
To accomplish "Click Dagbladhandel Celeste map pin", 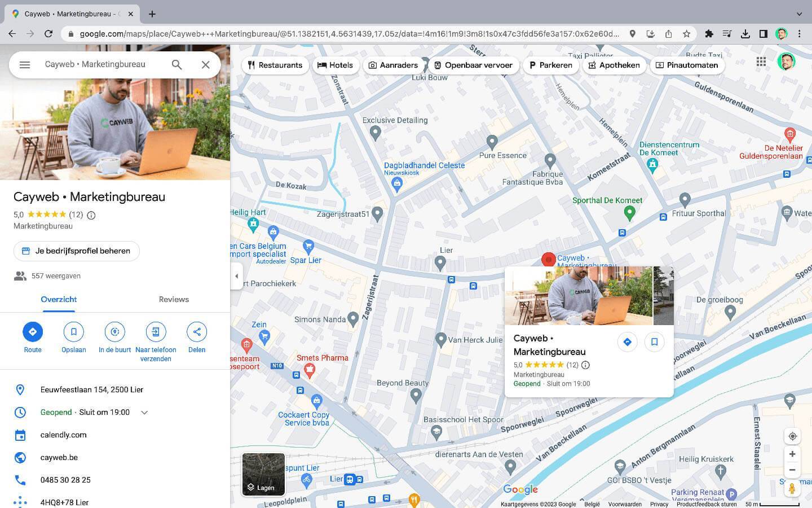I will [397, 183].
